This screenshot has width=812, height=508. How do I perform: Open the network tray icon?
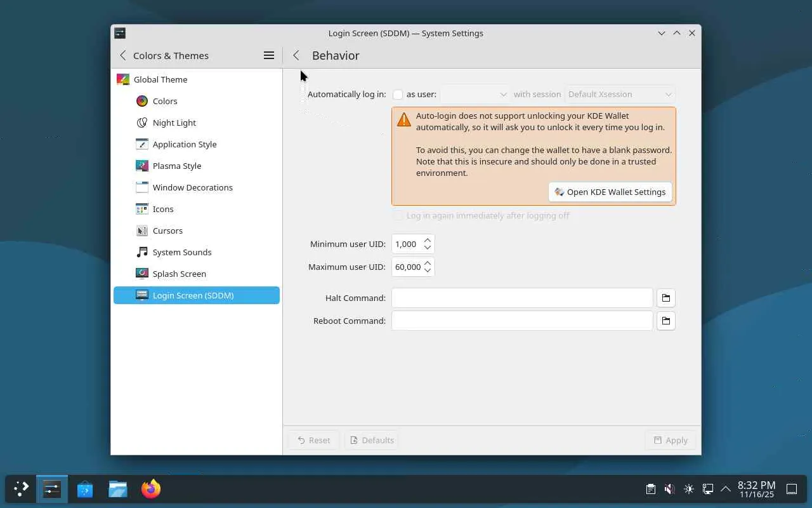[x=708, y=489]
